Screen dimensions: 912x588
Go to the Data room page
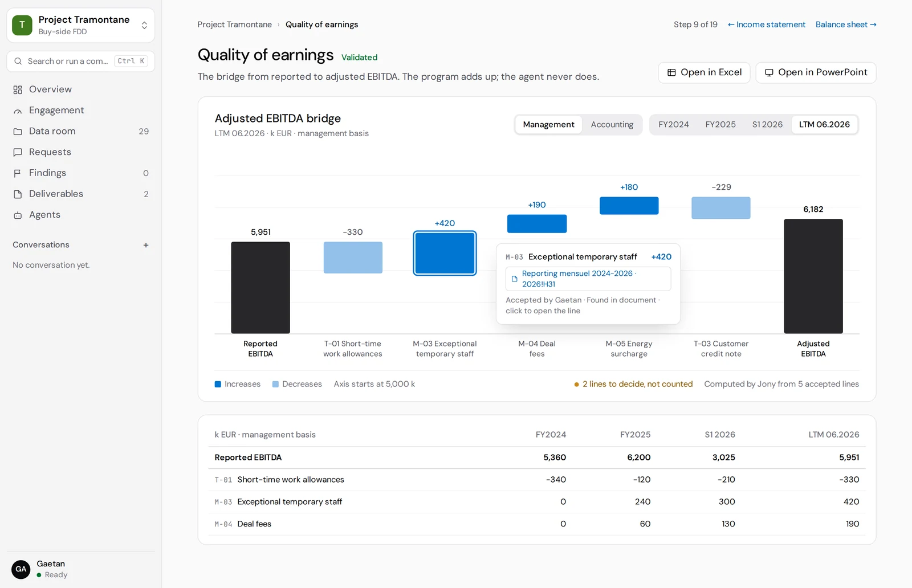tap(80, 131)
